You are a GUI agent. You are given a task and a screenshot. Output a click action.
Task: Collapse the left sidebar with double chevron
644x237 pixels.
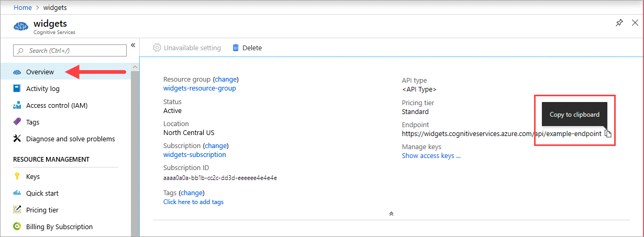tap(133, 45)
